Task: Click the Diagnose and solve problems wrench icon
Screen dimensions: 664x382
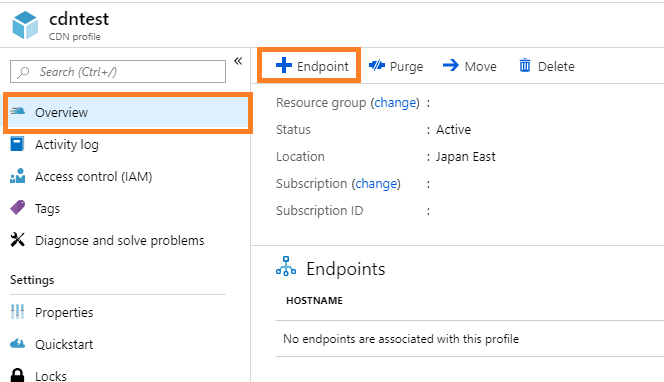Action: coord(17,240)
